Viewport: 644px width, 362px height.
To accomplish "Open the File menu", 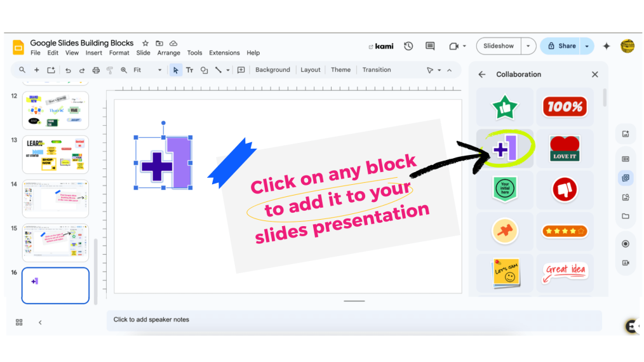I will (x=36, y=53).
